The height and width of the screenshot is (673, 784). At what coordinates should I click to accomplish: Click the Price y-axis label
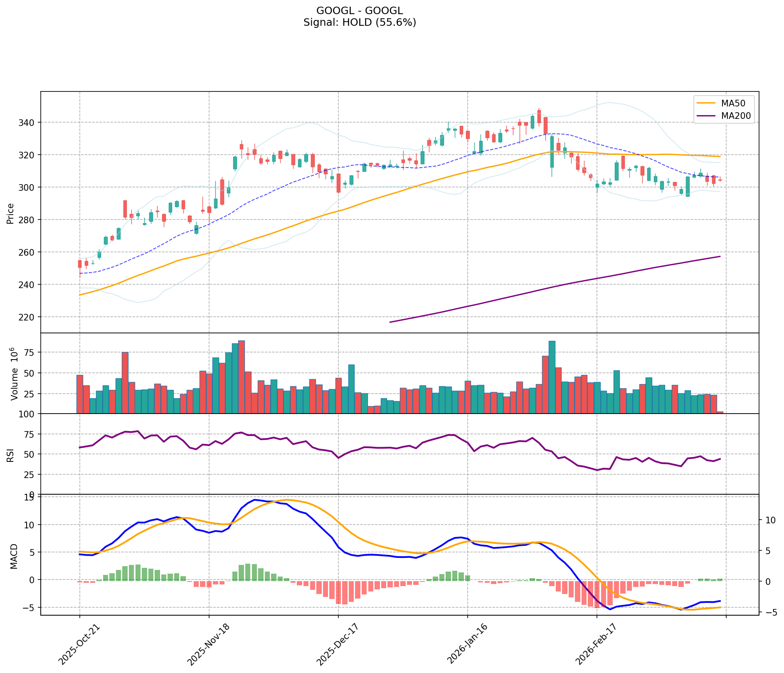[x=11, y=213]
